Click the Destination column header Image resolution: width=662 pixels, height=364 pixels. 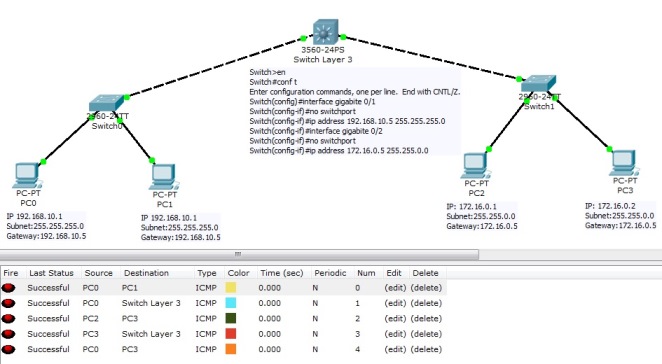click(146, 273)
